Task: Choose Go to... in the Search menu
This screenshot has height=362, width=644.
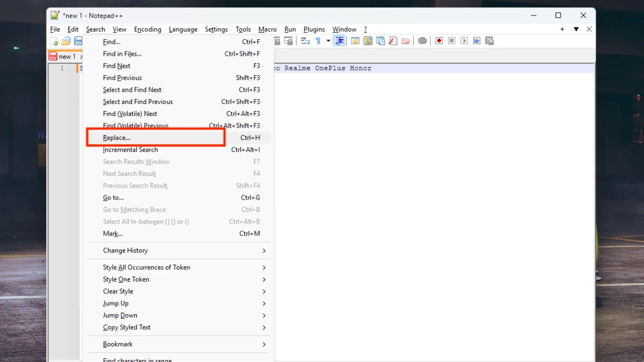Action: click(x=179, y=198)
